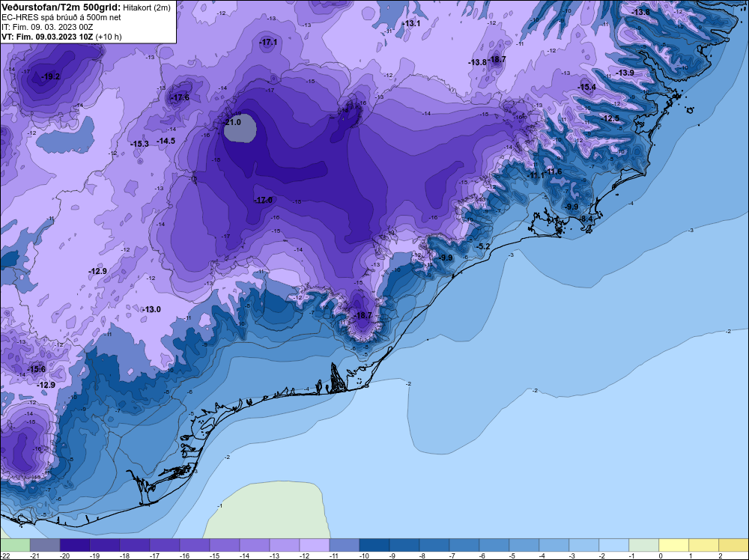
Task: Click the -17.6 temperature value
Action: [181, 98]
